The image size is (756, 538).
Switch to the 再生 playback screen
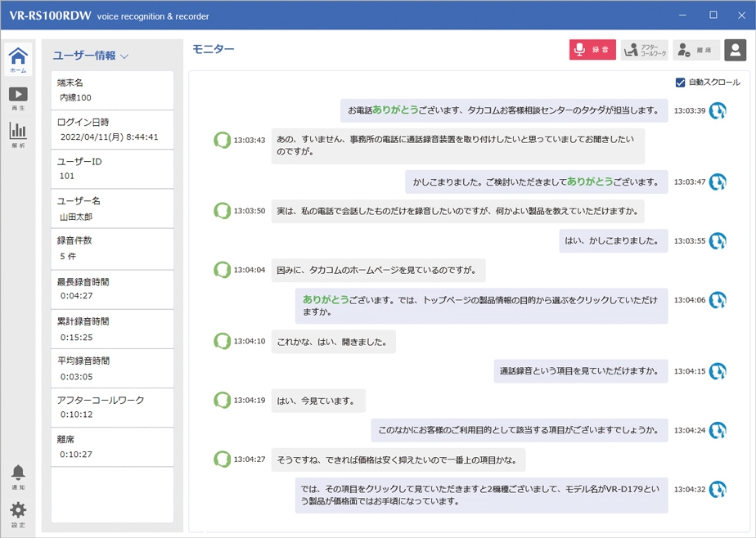pyautogui.click(x=17, y=92)
